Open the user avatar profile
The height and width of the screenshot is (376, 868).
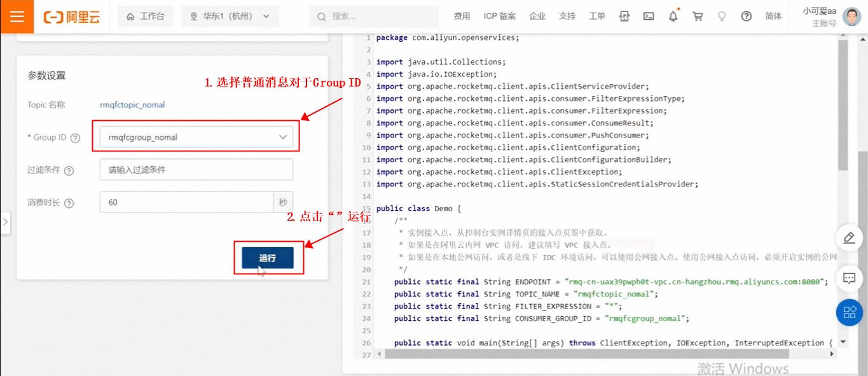pyautogui.click(x=852, y=17)
